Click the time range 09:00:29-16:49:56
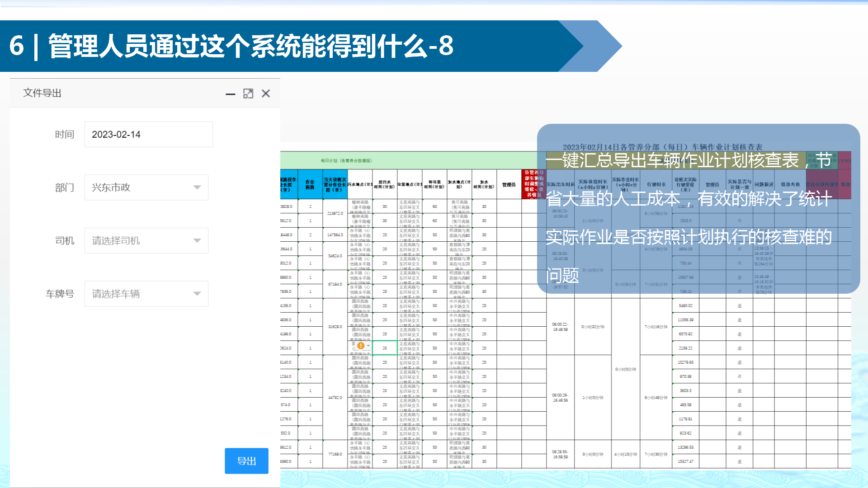The image size is (868, 488). pyautogui.click(x=560, y=398)
